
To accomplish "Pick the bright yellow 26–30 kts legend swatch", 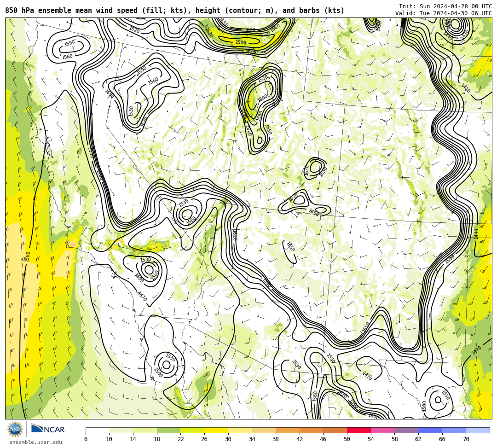I will point(216,430).
